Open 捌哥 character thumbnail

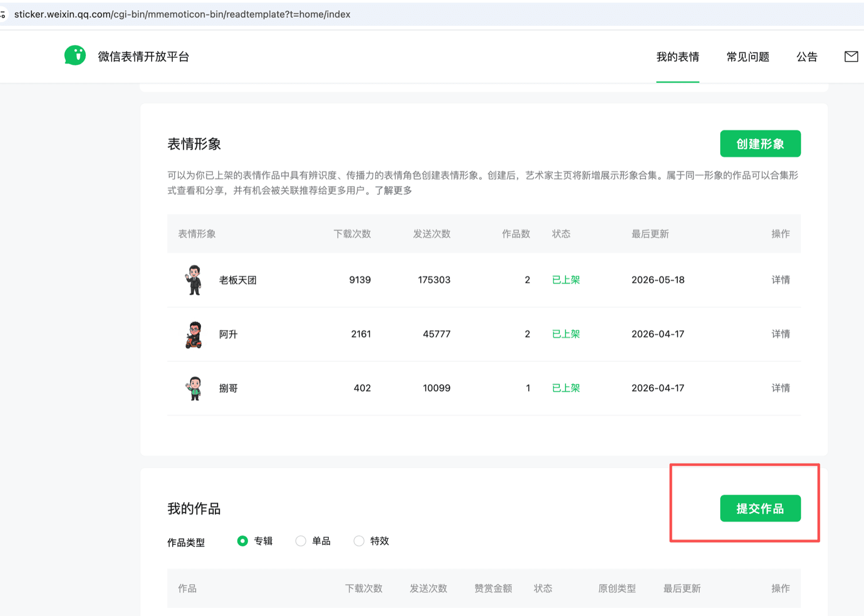pyautogui.click(x=194, y=388)
